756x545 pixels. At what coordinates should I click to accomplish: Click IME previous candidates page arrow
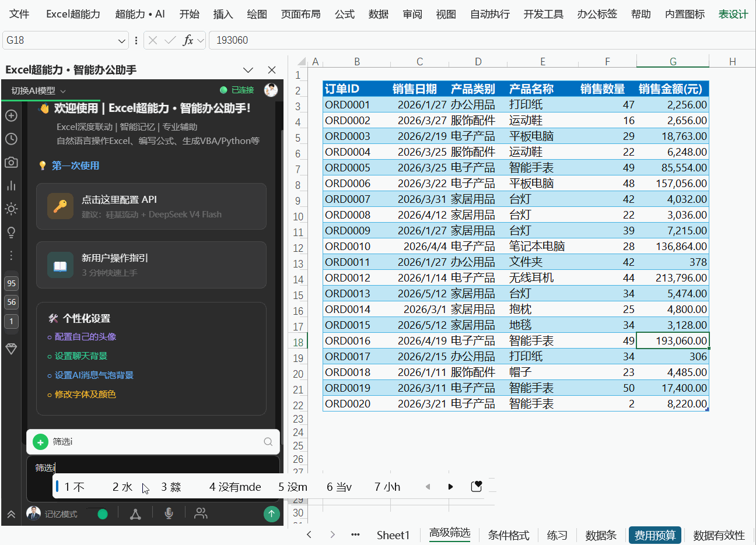tap(428, 487)
